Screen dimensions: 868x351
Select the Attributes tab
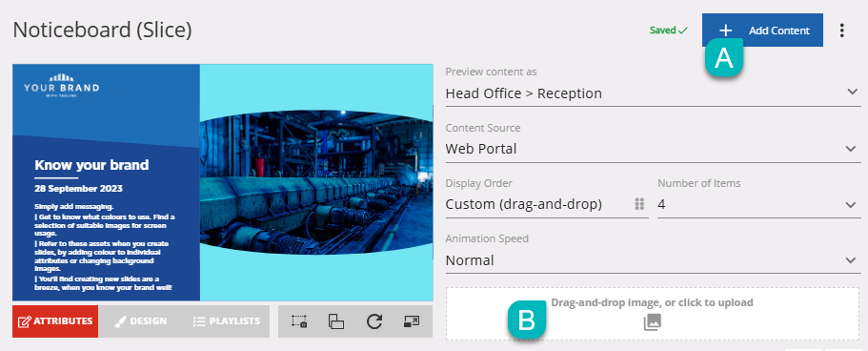[55, 321]
